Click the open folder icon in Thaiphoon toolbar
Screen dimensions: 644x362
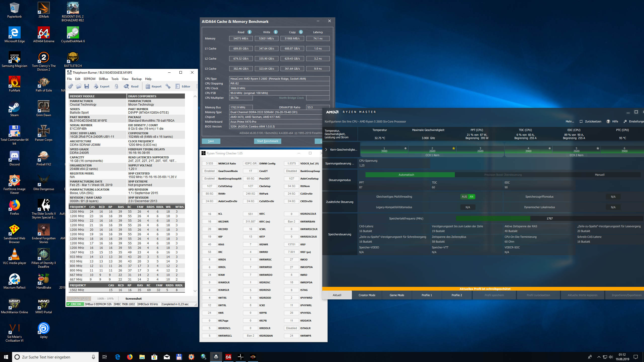(x=79, y=86)
